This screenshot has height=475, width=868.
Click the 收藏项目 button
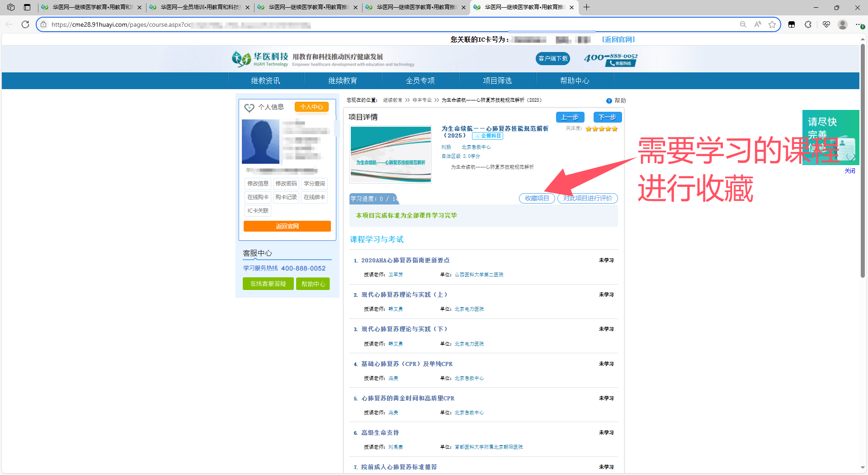[x=537, y=198]
